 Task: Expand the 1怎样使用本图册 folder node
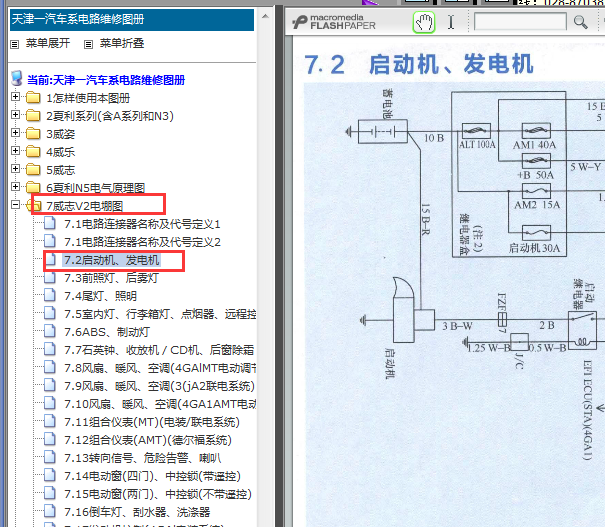click(x=15, y=96)
